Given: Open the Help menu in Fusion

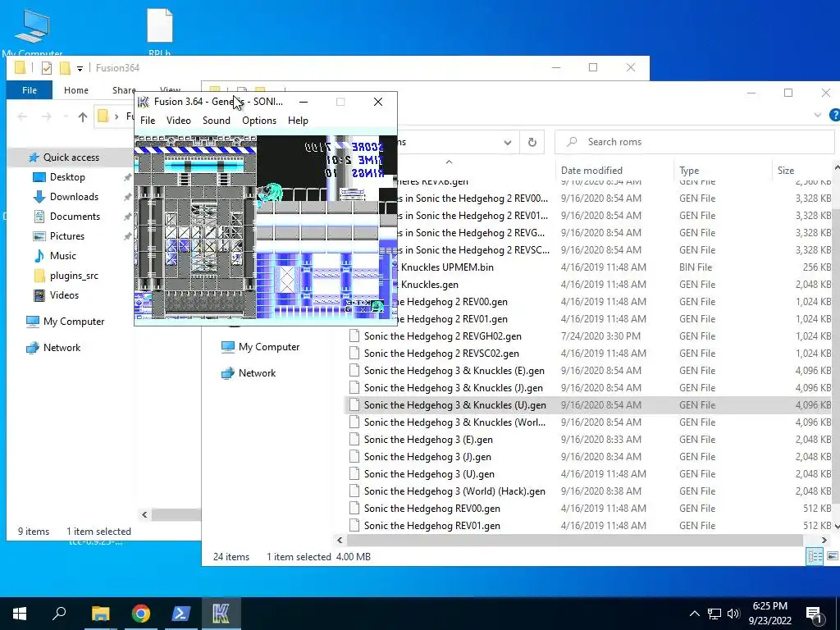Looking at the screenshot, I should (x=298, y=121).
